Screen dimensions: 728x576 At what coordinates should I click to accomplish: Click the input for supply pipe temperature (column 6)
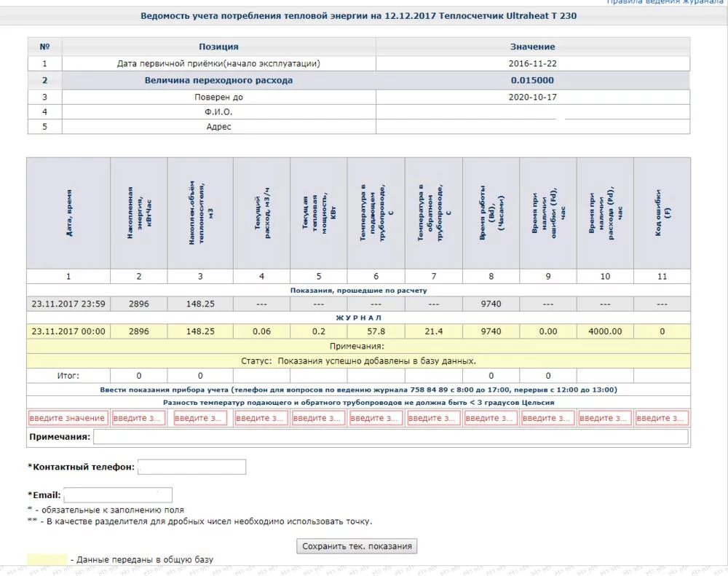pos(376,419)
